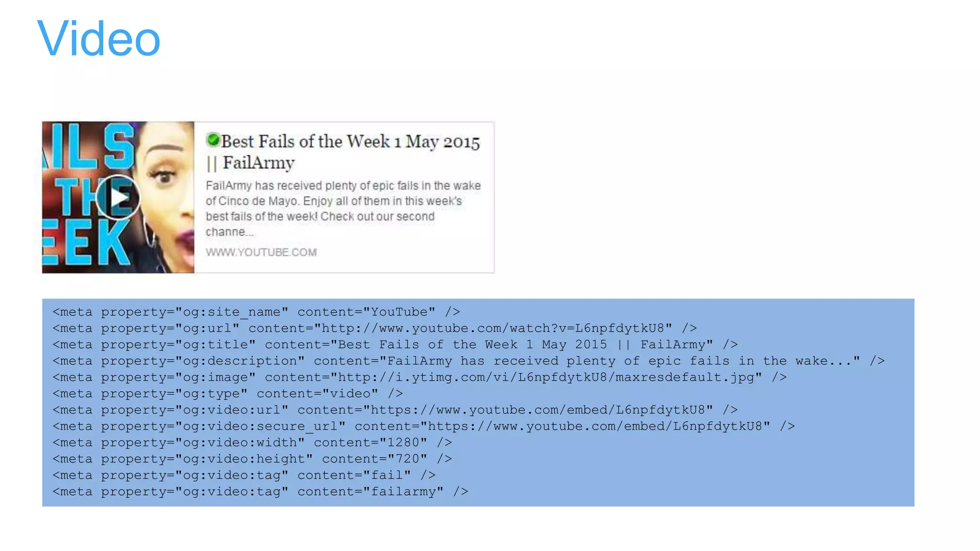Click the og:site_name meta tag line

256,312
